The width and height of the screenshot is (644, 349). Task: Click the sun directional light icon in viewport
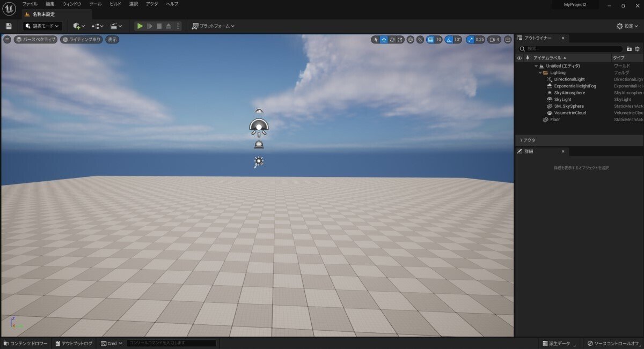(259, 161)
